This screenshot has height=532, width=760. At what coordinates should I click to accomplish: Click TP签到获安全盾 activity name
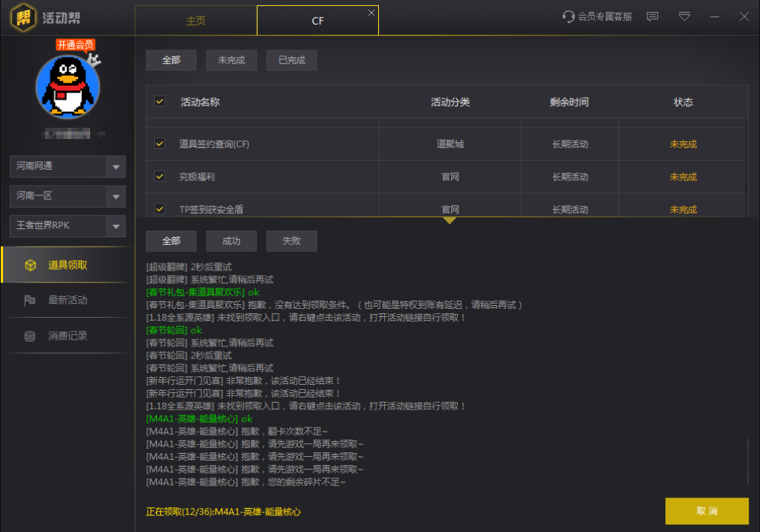[x=211, y=210]
